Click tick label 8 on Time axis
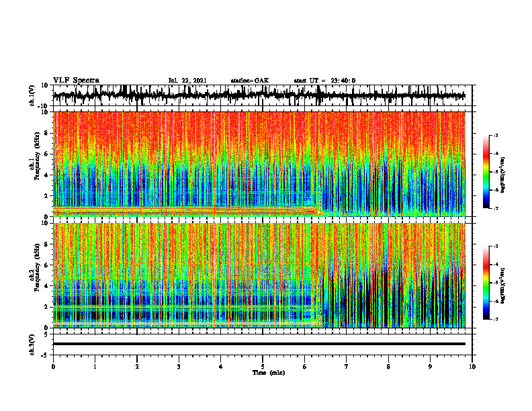This screenshot has height=411, width=532. pyautogui.click(x=388, y=367)
